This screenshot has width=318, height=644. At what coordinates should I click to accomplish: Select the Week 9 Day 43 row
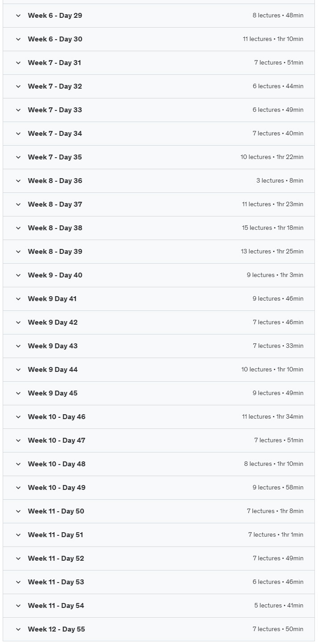[x=159, y=346]
